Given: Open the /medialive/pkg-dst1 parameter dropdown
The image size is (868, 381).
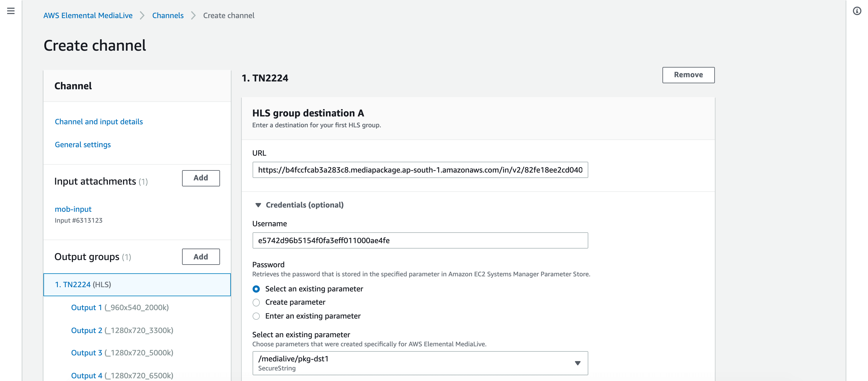Looking at the screenshot, I should pos(420,363).
